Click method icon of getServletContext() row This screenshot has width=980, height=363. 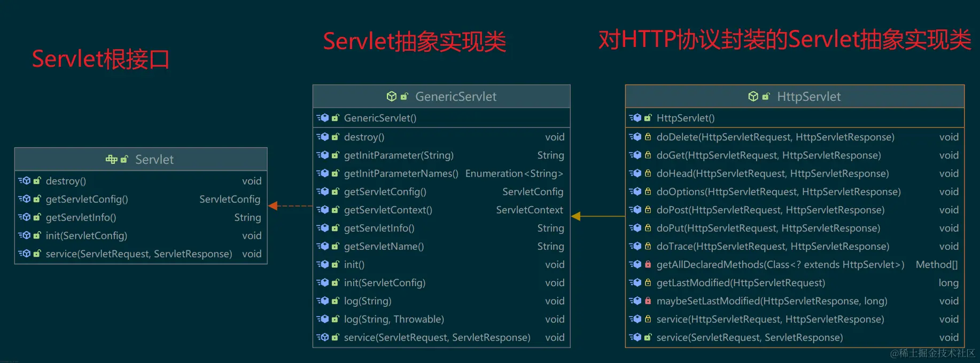[x=323, y=210]
